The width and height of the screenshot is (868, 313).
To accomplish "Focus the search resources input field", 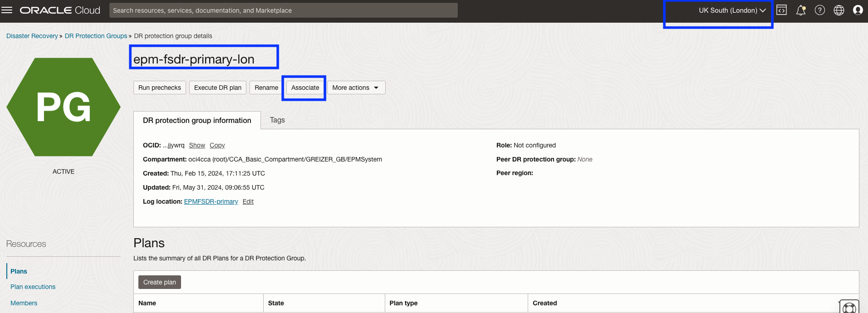I will click(283, 10).
